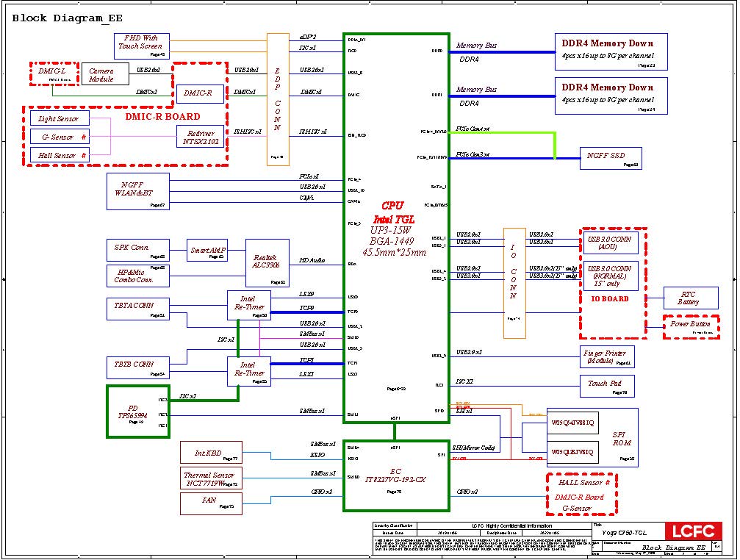Image resolution: width=740 pixels, height=560 pixels.
Task: Select the "Intel TGL" text under CPU
Action: click(394, 220)
